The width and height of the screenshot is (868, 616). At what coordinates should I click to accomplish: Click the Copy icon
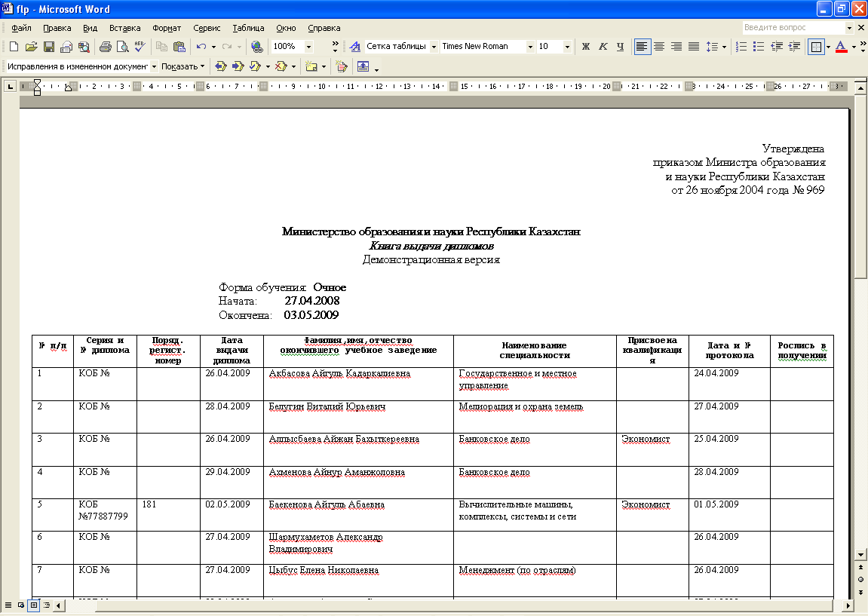click(161, 47)
